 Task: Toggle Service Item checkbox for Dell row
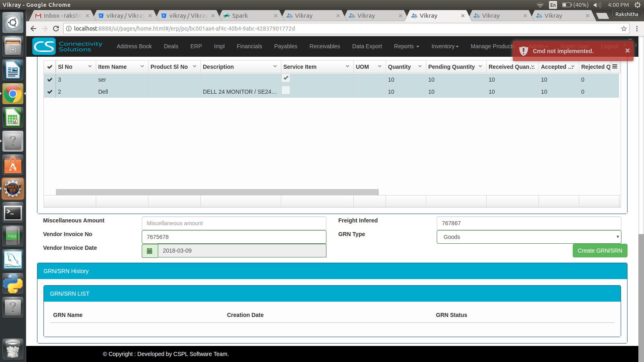point(286,90)
